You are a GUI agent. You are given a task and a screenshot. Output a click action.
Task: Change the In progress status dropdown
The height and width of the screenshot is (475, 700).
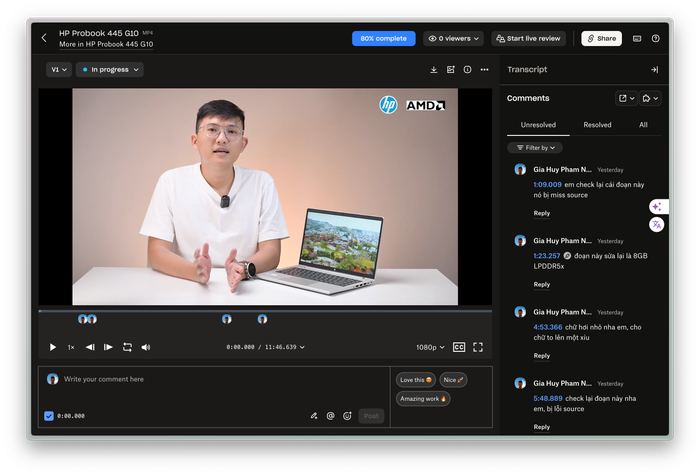(x=110, y=70)
